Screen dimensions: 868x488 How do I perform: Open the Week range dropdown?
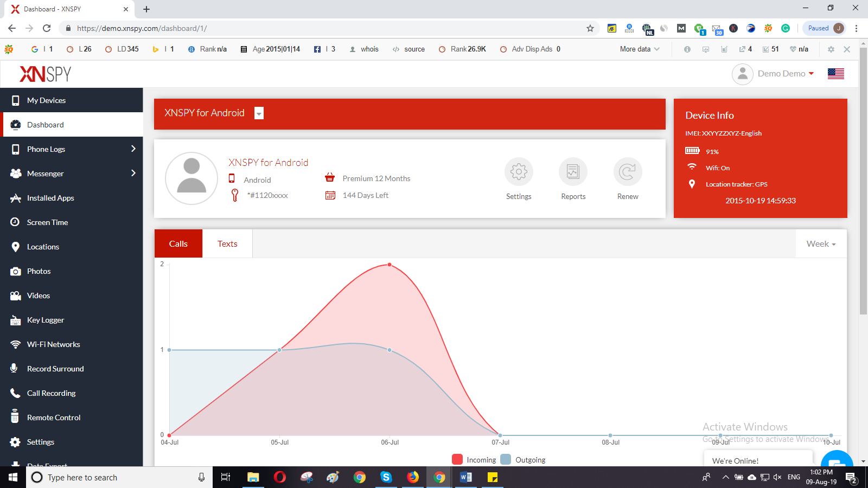821,243
